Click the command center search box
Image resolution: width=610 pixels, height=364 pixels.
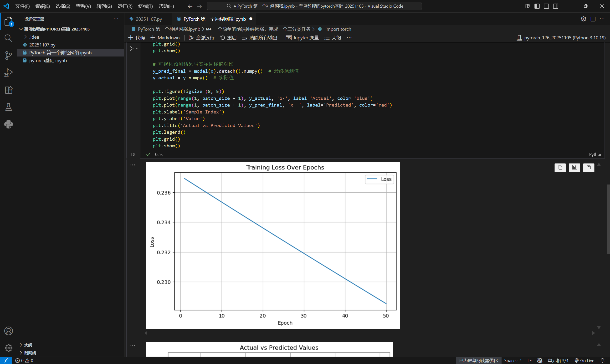[314, 6]
